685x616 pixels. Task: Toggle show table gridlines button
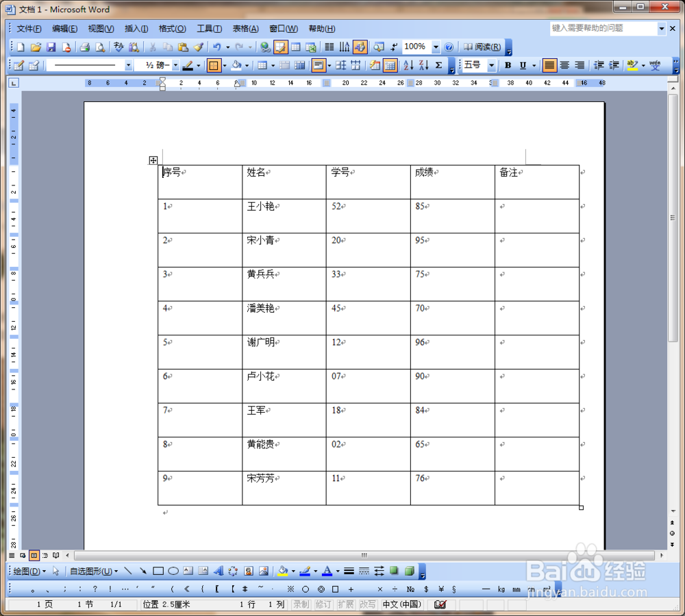[x=390, y=66]
